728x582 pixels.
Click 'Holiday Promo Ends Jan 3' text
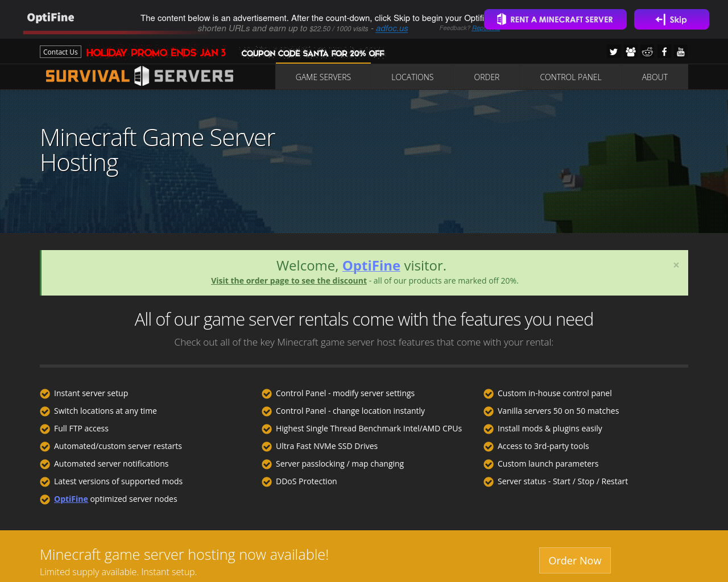(156, 53)
